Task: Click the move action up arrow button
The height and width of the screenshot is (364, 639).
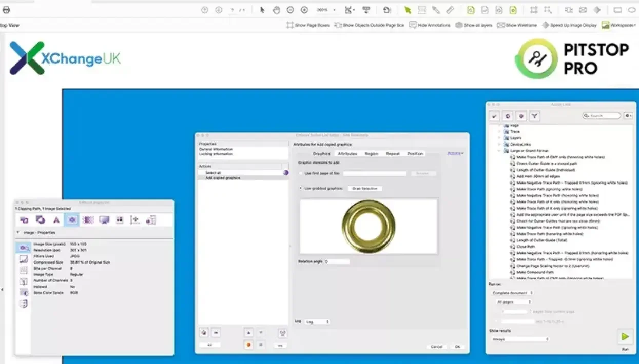Action: pyautogui.click(x=248, y=333)
